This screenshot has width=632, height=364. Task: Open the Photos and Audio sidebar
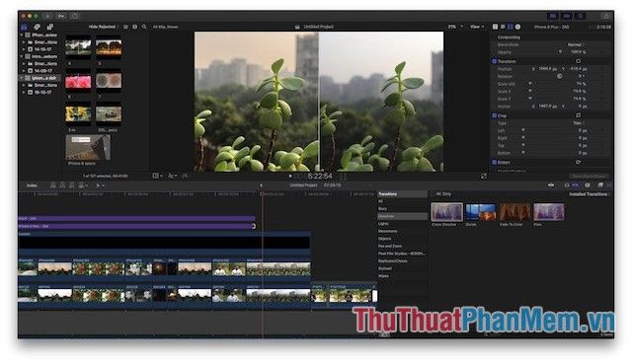coord(38,27)
